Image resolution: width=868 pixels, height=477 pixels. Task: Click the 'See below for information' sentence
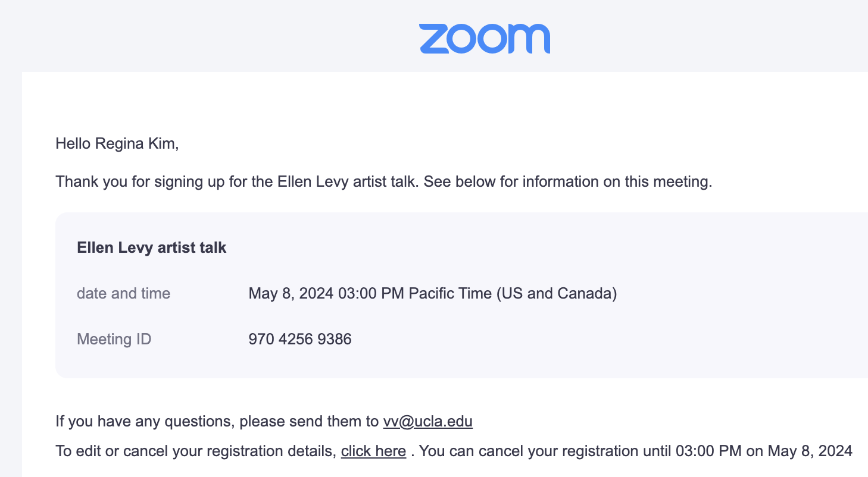click(x=568, y=181)
